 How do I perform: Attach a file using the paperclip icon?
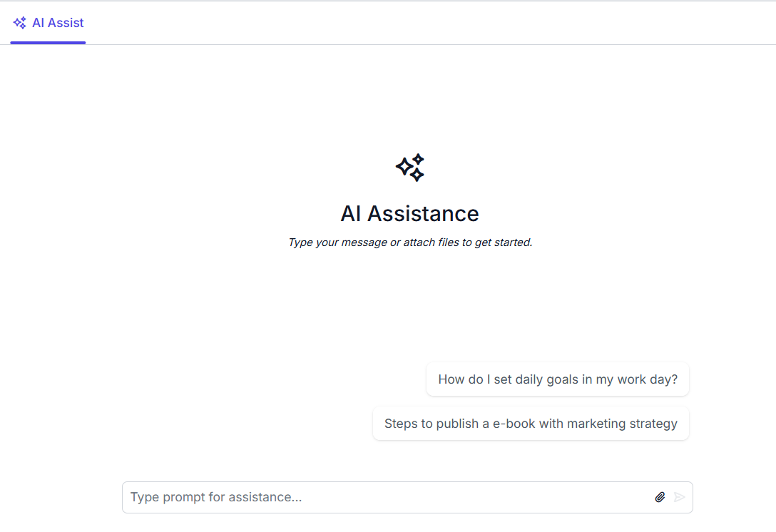pyautogui.click(x=660, y=497)
